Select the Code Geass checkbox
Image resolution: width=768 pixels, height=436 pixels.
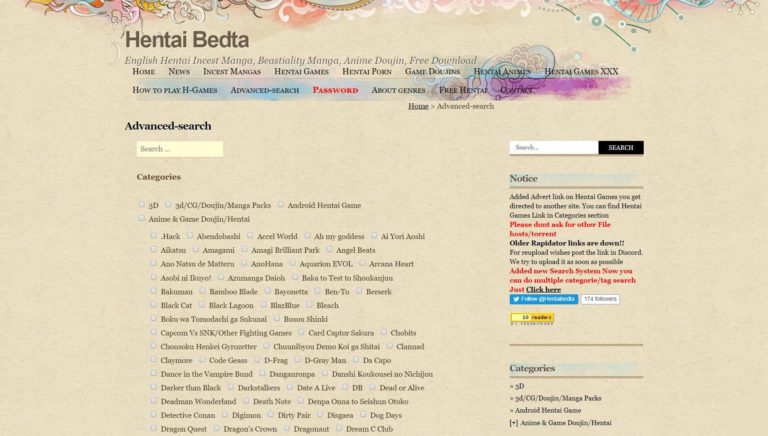[202, 359]
